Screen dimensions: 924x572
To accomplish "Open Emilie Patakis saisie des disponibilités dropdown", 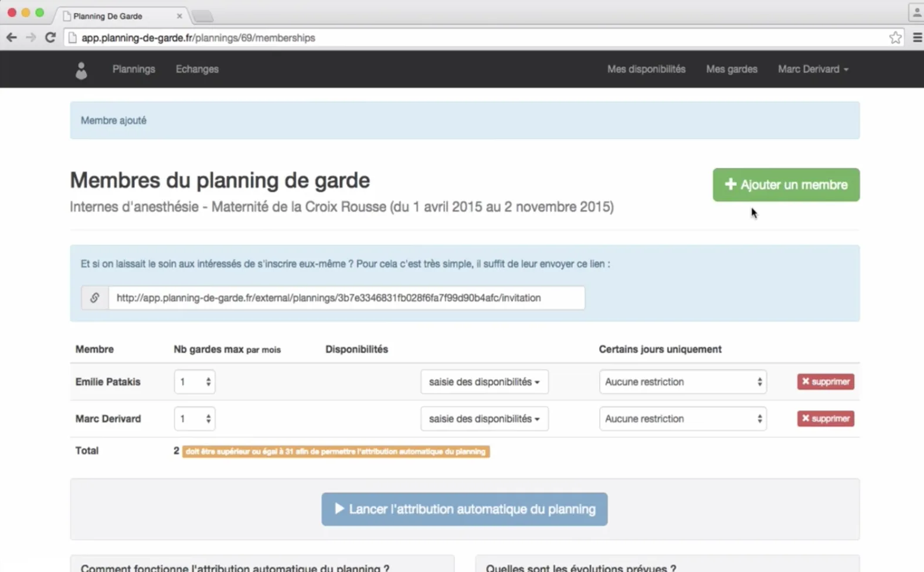I will (x=484, y=382).
